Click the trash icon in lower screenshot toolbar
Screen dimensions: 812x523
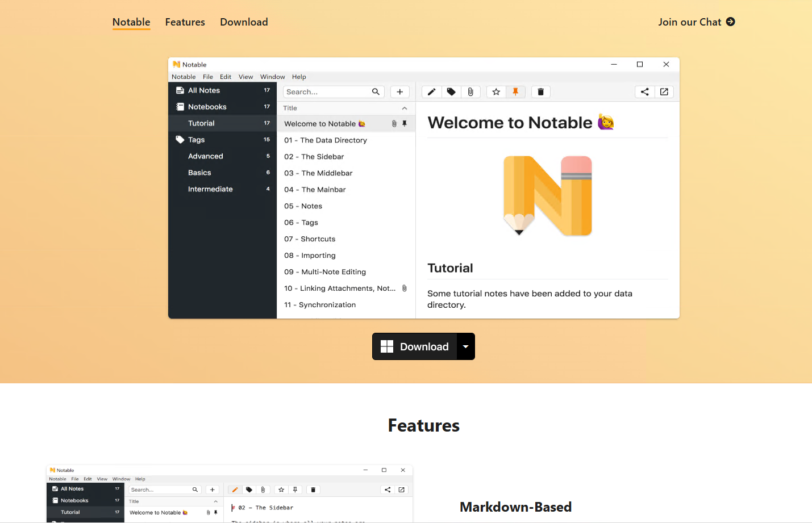tap(313, 489)
